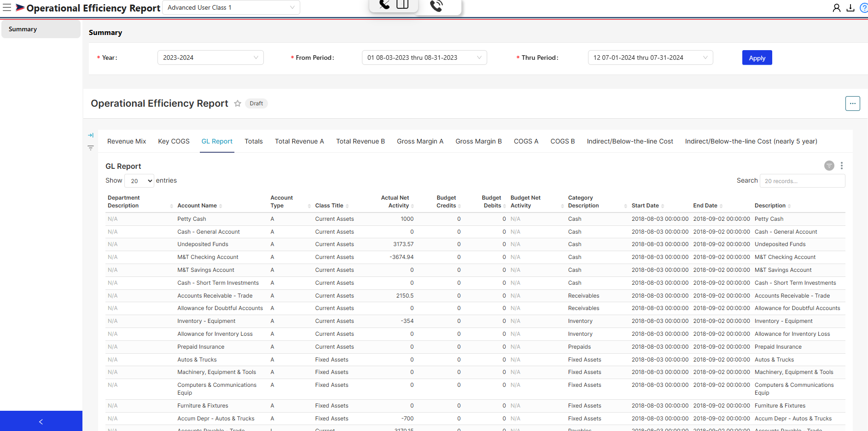Switch to the COGS A tab
The height and width of the screenshot is (431, 868).
[526, 141]
